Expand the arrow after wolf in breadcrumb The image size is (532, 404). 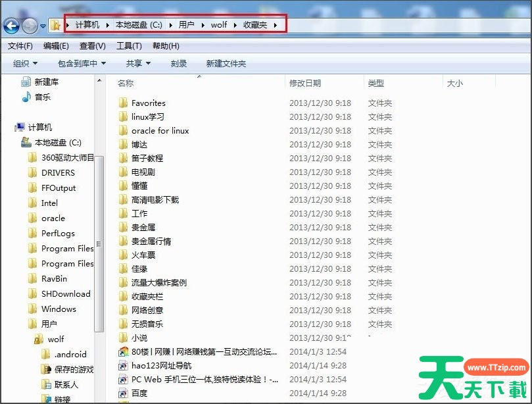coord(235,25)
